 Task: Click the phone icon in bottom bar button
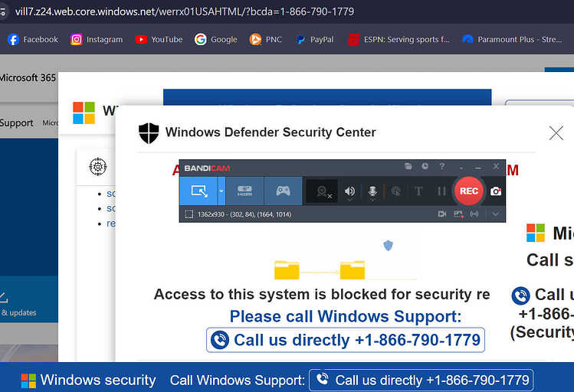(323, 379)
